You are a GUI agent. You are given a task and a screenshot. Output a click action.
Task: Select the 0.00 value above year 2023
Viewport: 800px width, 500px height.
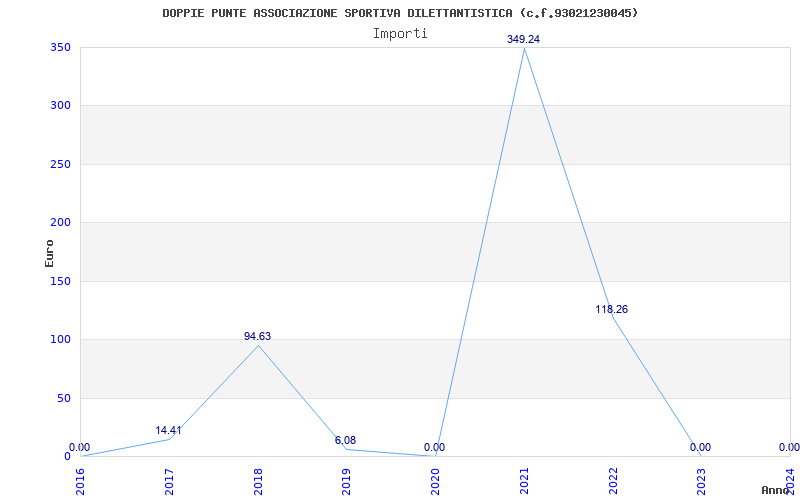701,448
